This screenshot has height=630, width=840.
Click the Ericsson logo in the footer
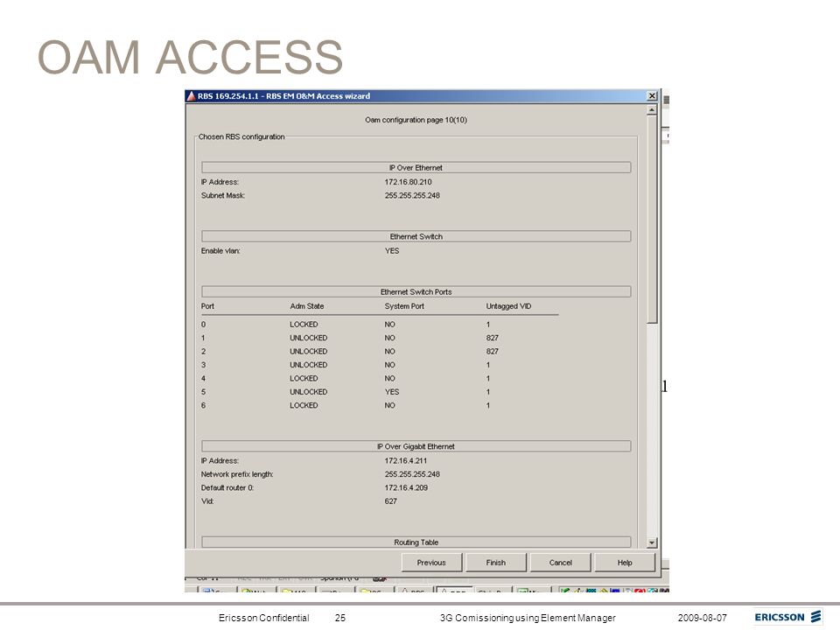(x=788, y=617)
